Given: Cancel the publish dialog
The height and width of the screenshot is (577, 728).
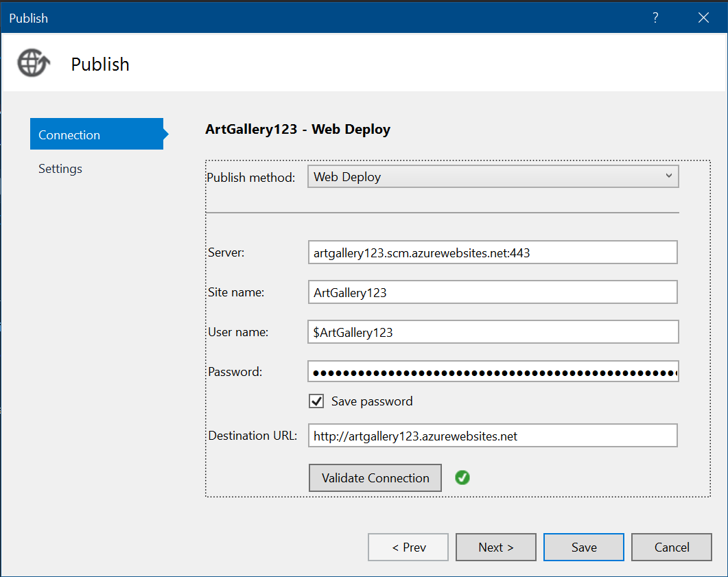Looking at the screenshot, I should click(x=671, y=547).
